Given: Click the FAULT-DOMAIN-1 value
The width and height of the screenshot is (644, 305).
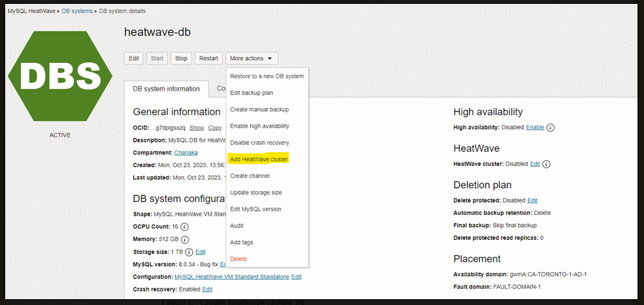Looking at the screenshot, I should (x=518, y=287).
